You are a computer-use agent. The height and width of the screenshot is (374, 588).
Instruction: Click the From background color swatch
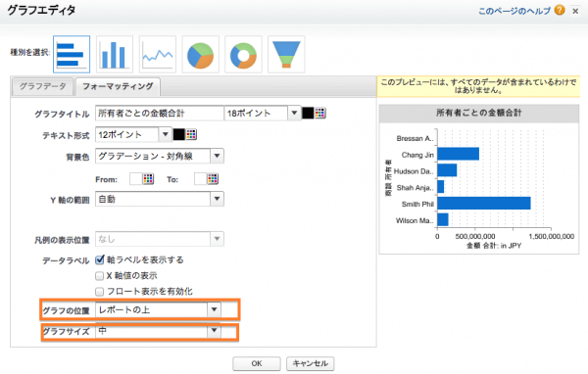pos(136,179)
